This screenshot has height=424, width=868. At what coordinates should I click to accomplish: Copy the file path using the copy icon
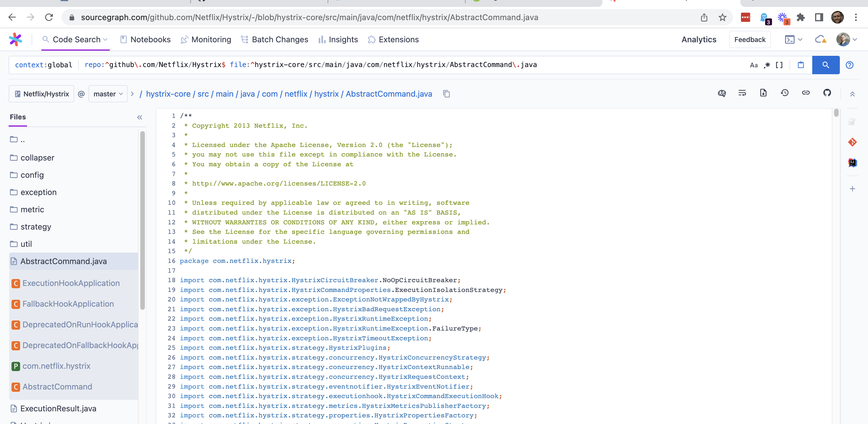click(x=446, y=94)
